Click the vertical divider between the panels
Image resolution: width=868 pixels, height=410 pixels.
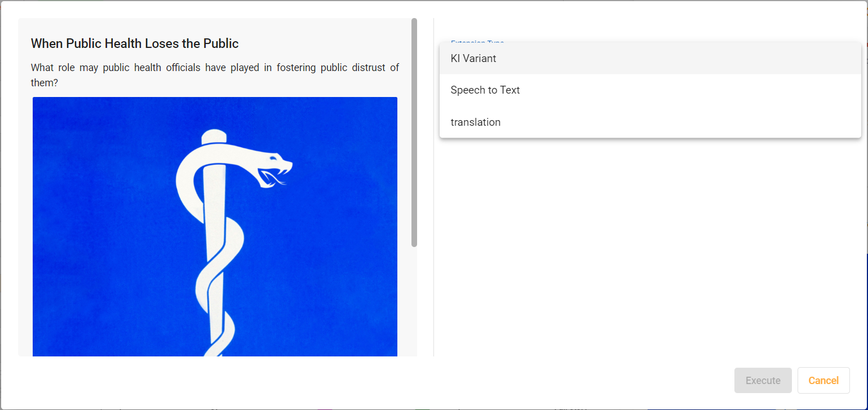coord(433,187)
